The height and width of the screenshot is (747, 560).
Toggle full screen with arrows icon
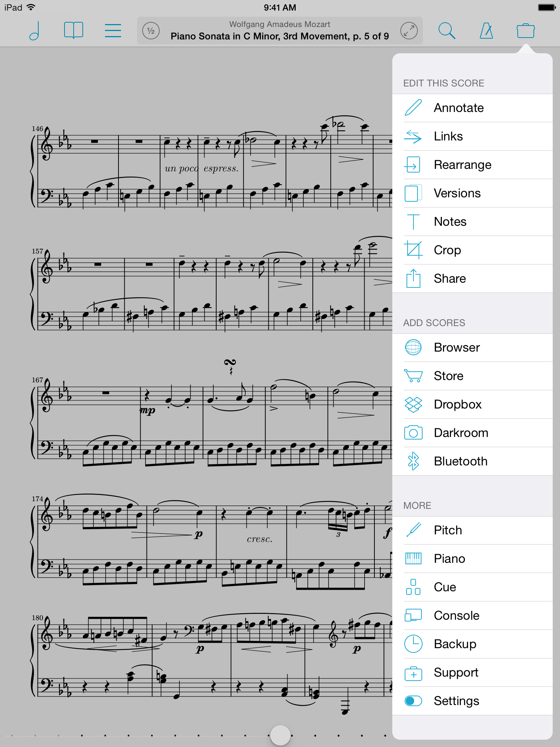click(409, 31)
